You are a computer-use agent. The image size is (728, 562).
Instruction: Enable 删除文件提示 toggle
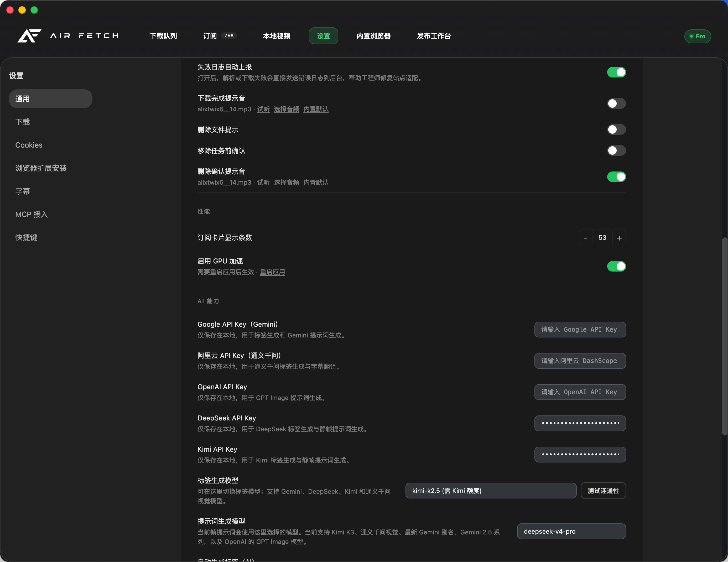(x=616, y=129)
